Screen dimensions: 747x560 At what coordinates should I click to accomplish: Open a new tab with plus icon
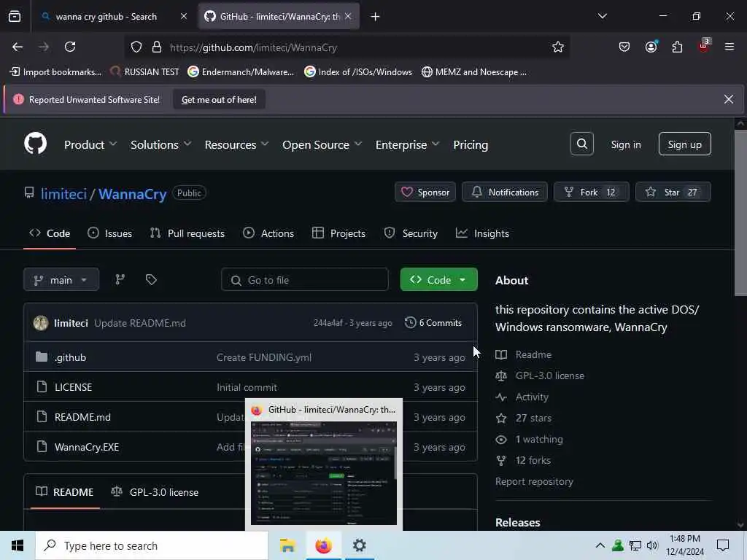point(375,17)
